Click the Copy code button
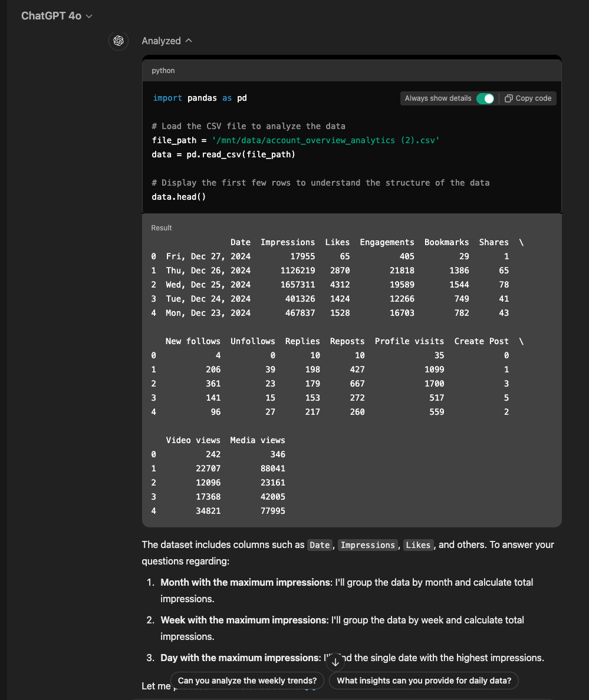The image size is (589, 700). coord(528,98)
